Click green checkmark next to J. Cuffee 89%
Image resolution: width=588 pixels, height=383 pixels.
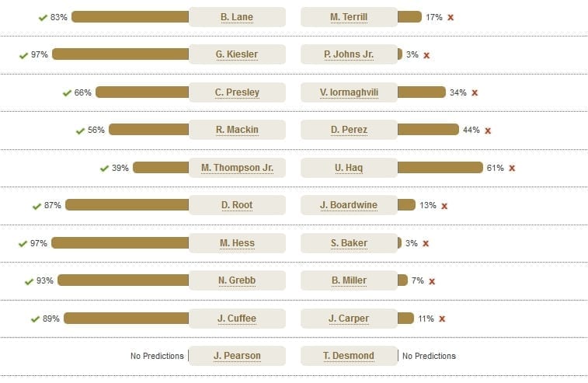[35, 319]
